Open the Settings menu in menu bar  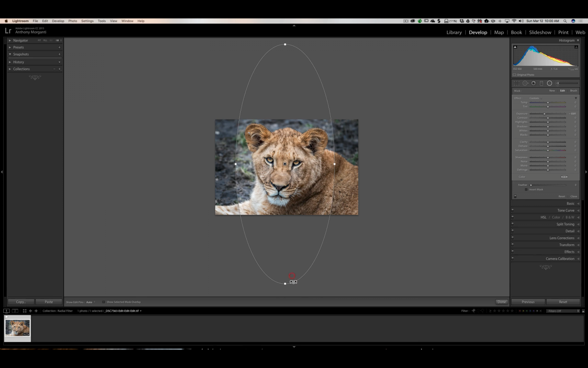point(87,21)
